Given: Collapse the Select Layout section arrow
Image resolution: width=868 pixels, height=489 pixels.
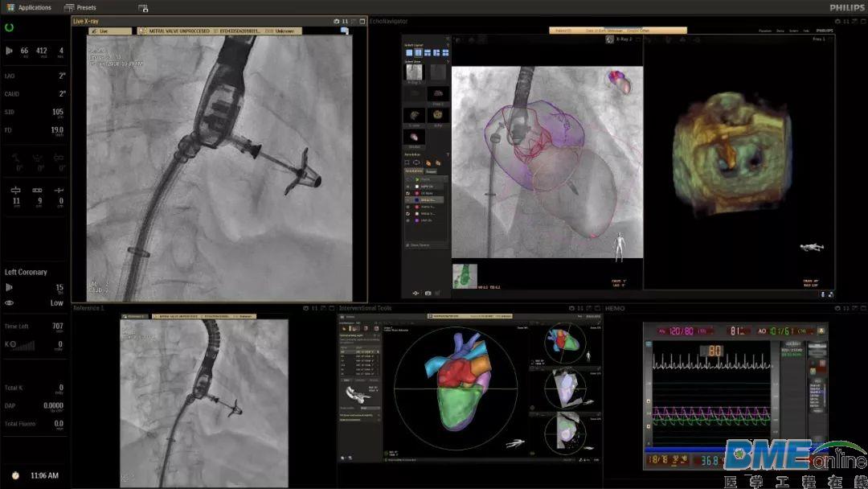Looking at the screenshot, I should (448, 45).
